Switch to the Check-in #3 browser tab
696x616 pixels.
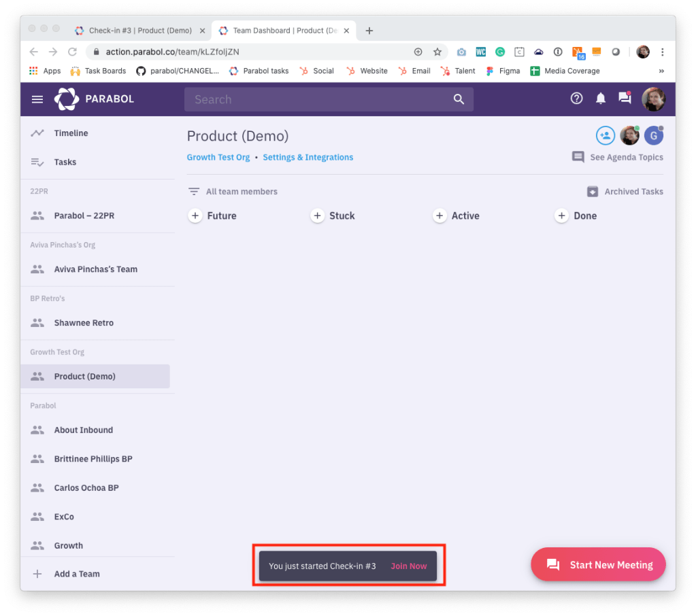(x=139, y=31)
